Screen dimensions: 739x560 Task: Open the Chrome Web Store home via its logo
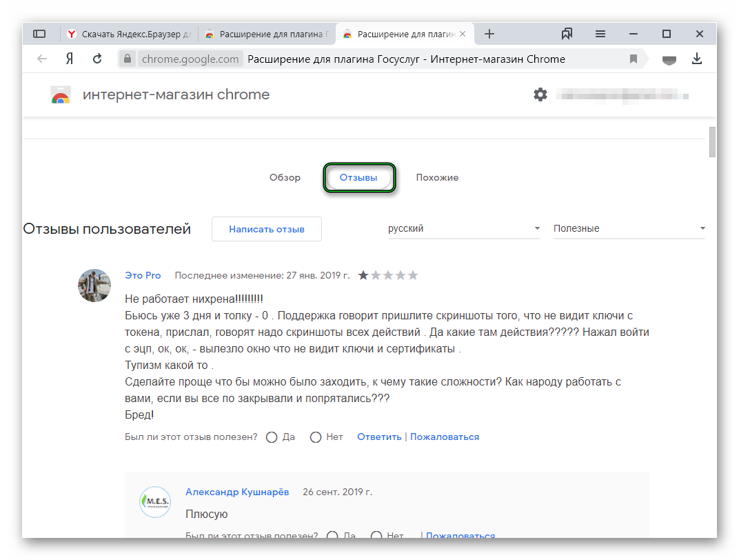(60, 94)
